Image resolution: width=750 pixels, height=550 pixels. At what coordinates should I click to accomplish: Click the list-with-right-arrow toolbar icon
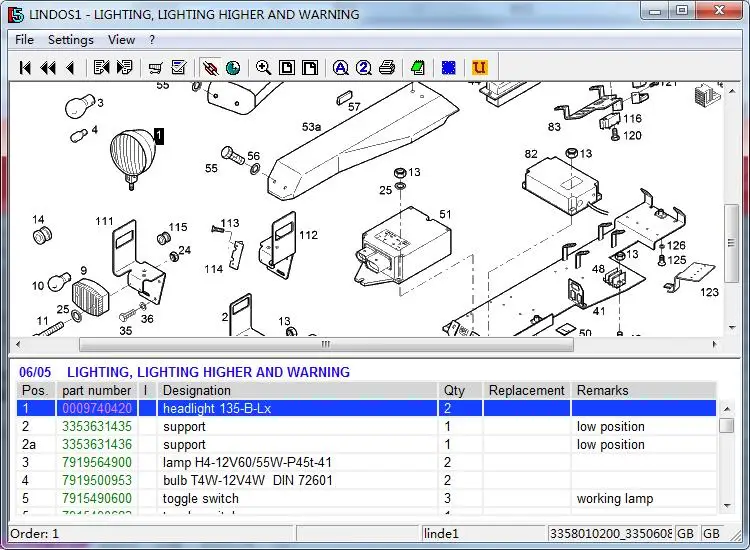pyautogui.click(x=124, y=67)
